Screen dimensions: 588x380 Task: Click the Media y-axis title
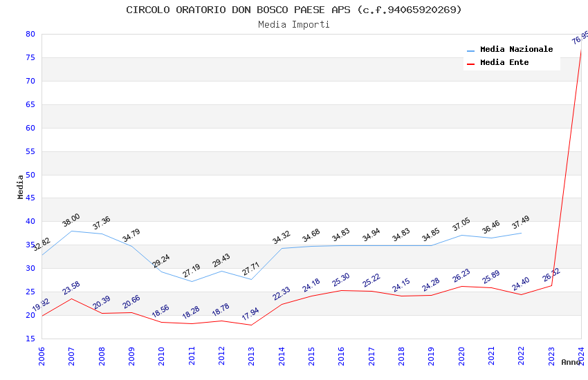(20, 187)
